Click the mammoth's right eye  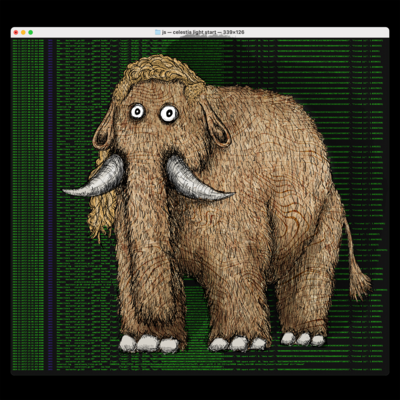point(169,114)
